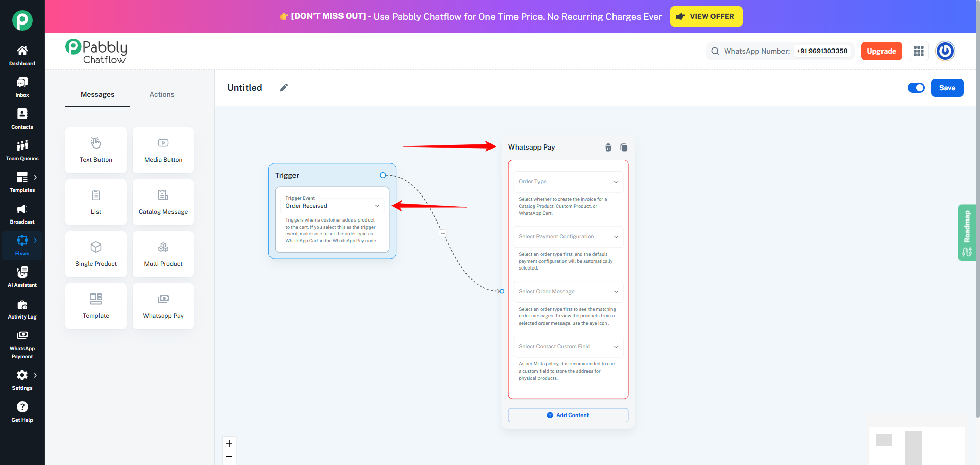Edit the flow name with the pencil icon
Viewport: 980px width, 465px height.
pos(284,88)
